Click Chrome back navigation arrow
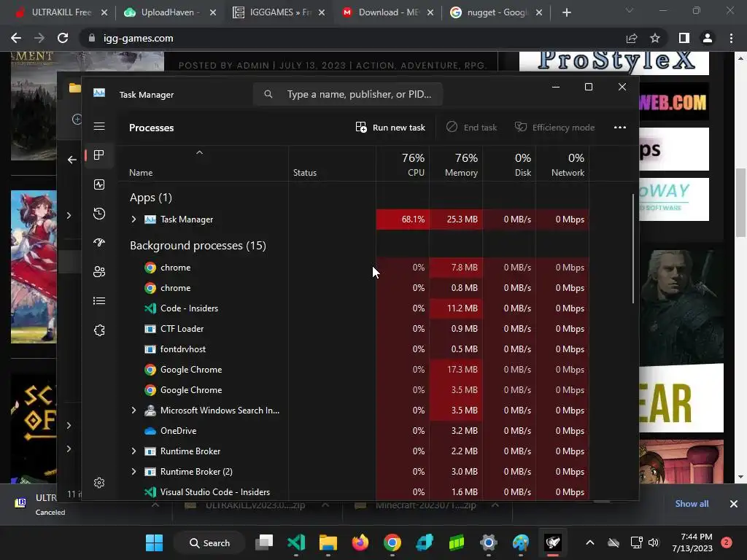The image size is (747, 560). coord(16,38)
